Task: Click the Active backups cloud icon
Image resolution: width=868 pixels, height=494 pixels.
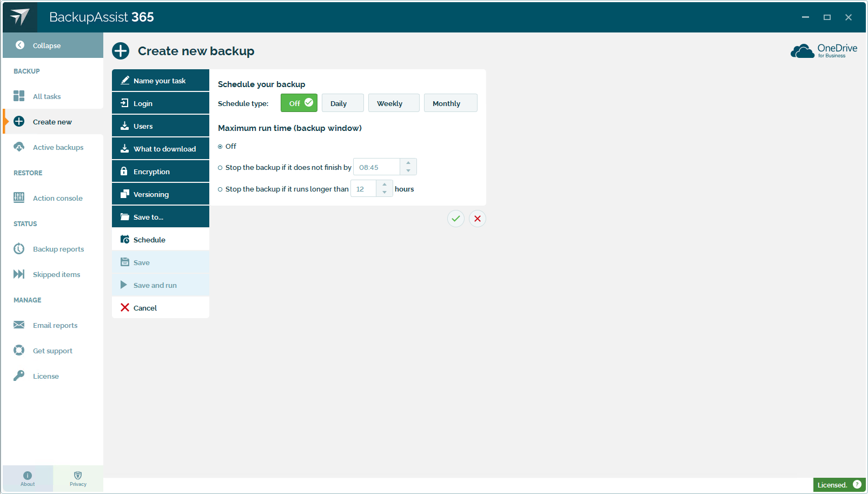Action: click(x=19, y=147)
